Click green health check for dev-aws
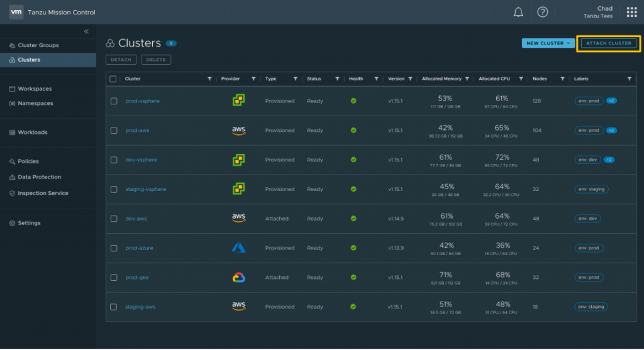Screen dimensions: 644x350 353,218
